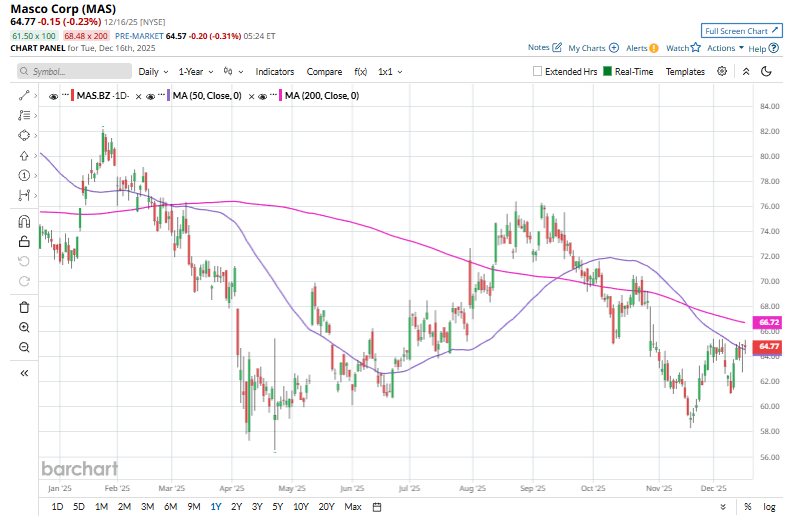
Task: Zoom in using the magnifier plus icon
Action: tap(24, 327)
